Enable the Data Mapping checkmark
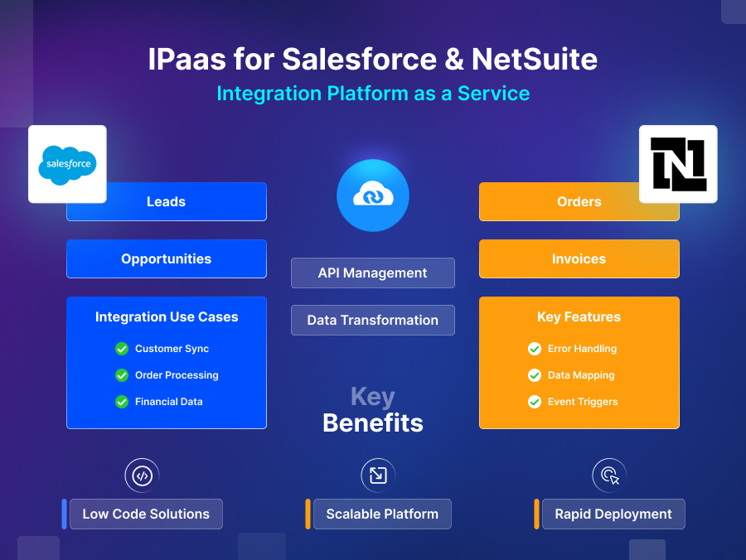Viewport: 746px width, 560px height. click(535, 375)
